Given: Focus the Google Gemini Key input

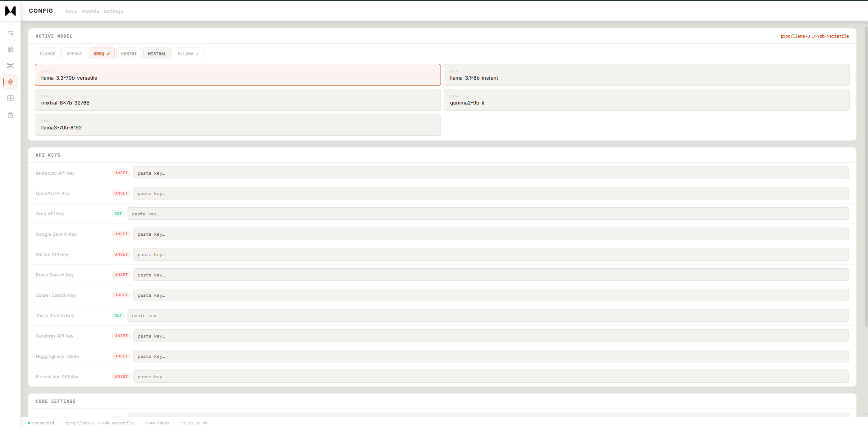Looking at the screenshot, I should [491, 234].
